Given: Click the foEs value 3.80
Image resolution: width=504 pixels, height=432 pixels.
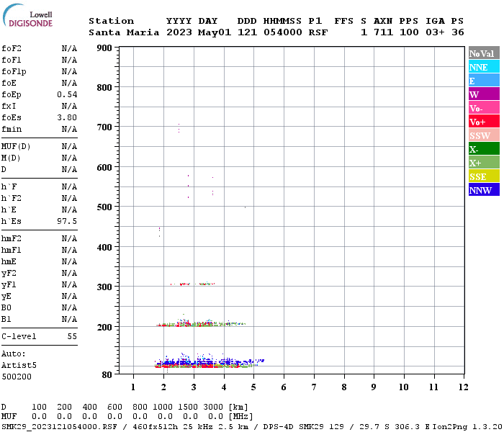Looking at the screenshot, I should click(x=67, y=117).
